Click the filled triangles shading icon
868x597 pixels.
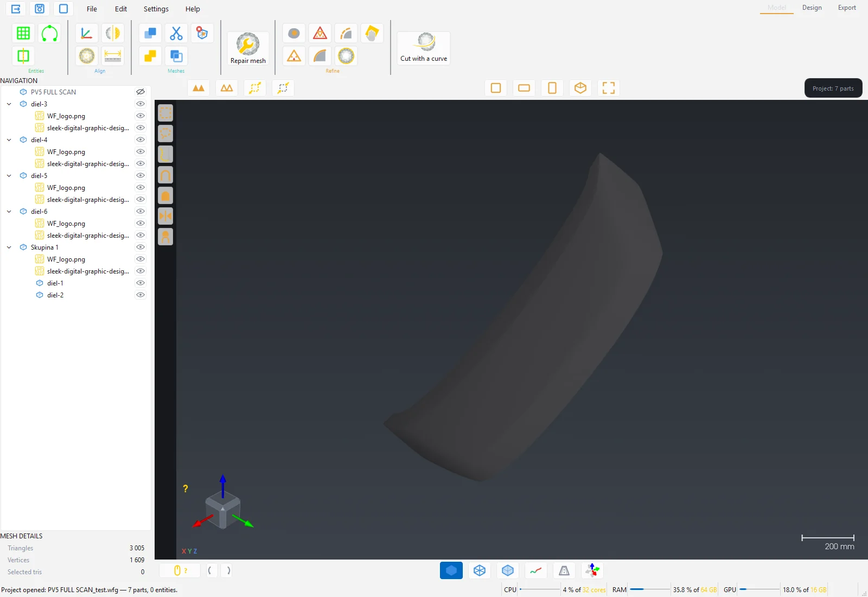tap(199, 88)
